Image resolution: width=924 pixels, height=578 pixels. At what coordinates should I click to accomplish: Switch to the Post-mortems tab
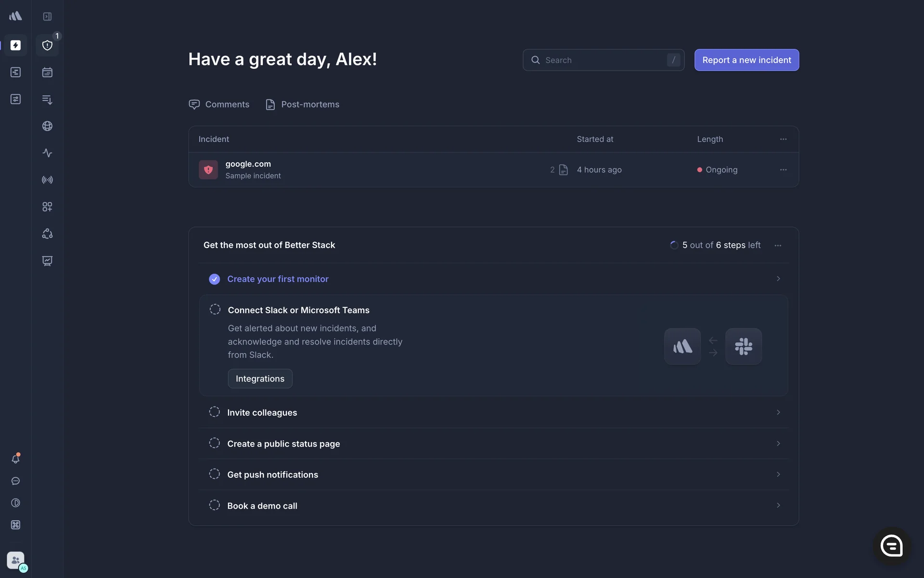tap(302, 105)
